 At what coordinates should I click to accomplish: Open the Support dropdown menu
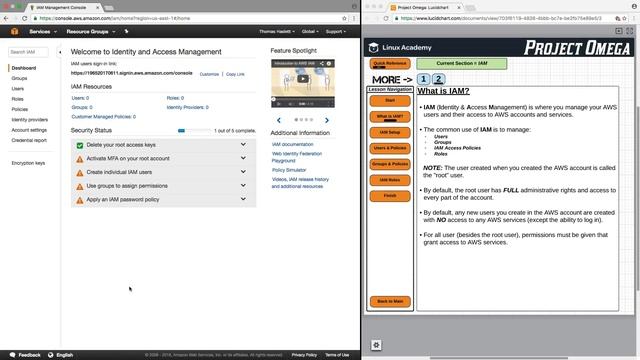pyautogui.click(x=336, y=31)
